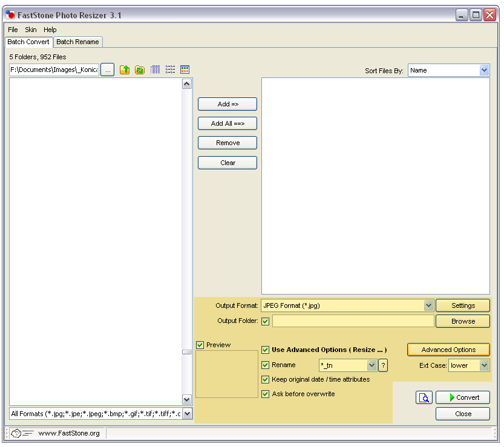Click the source file list scroll down arrow
Viewport: 504px width, 447px height.
click(187, 399)
